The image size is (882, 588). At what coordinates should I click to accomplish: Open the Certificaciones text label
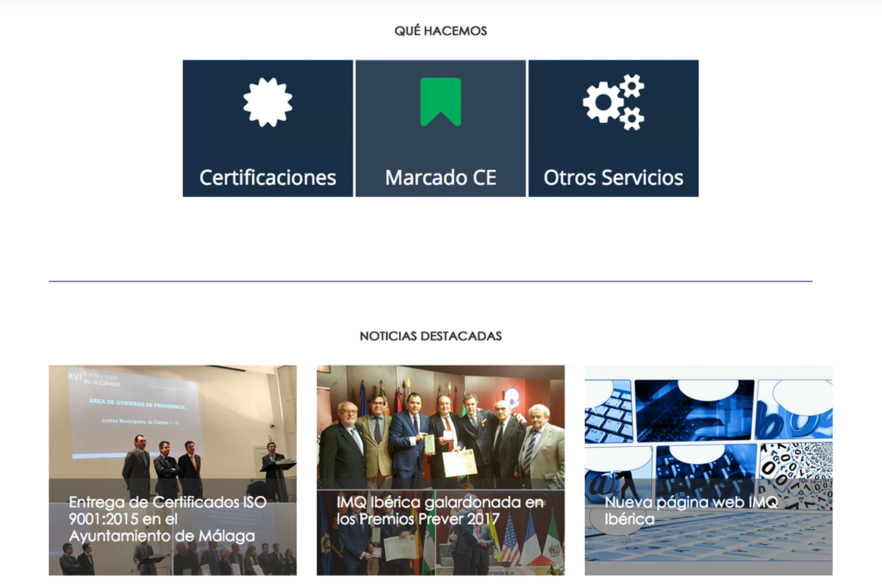[268, 178]
